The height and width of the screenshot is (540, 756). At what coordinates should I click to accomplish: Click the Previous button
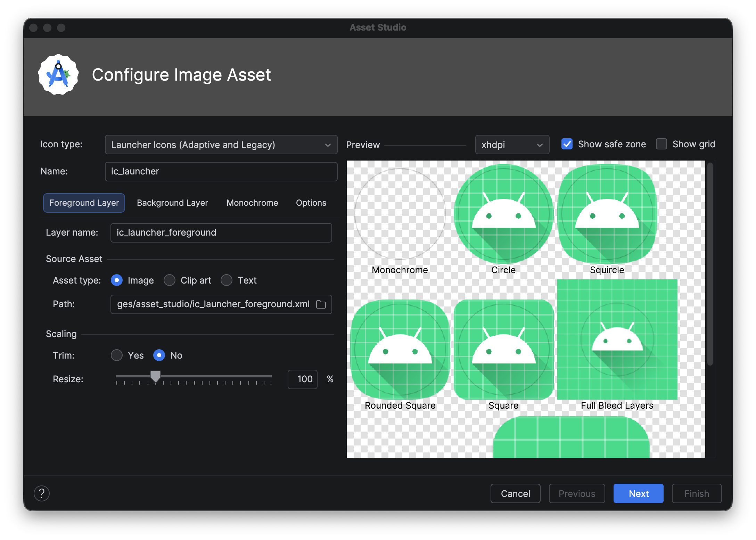tap(577, 493)
